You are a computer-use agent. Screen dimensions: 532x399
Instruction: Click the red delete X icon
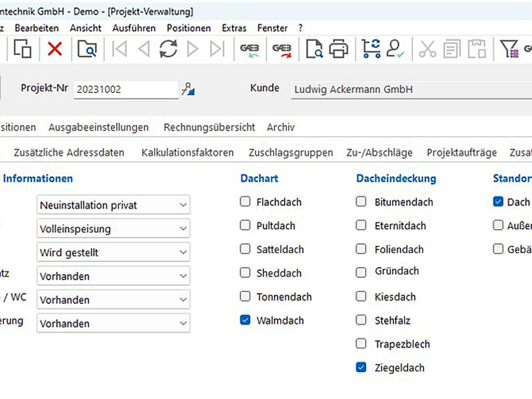(55, 49)
